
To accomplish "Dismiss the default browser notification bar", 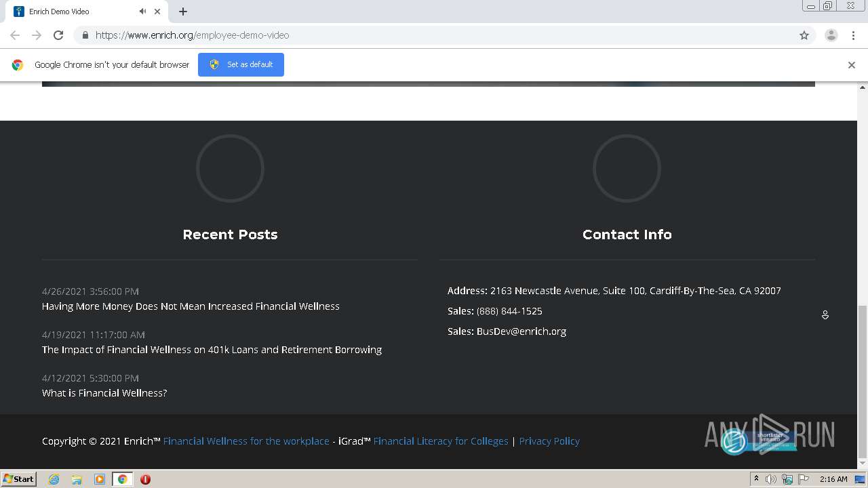I will click(x=852, y=65).
